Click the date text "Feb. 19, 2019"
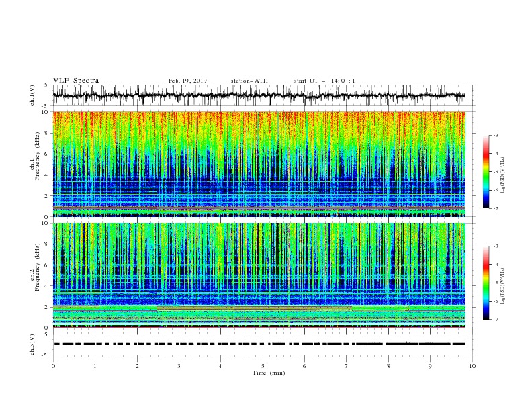This screenshot has width=532, height=411. pyautogui.click(x=187, y=81)
